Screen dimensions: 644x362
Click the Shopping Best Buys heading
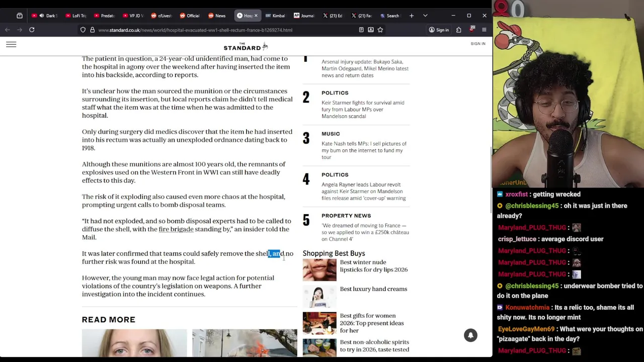pos(334,253)
